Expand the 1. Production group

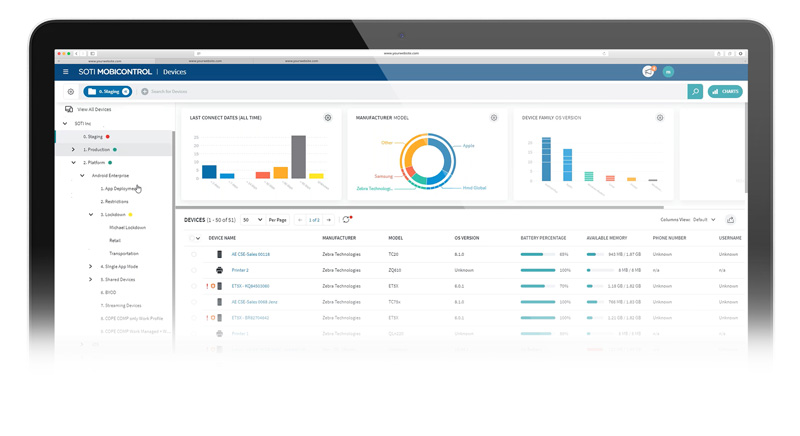pos(73,149)
